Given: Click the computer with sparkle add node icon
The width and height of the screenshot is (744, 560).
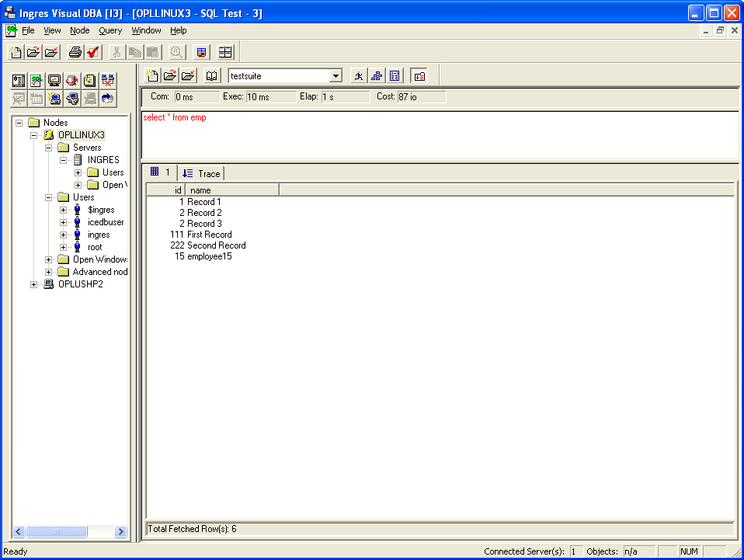Looking at the screenshot, I should (54, 99).
